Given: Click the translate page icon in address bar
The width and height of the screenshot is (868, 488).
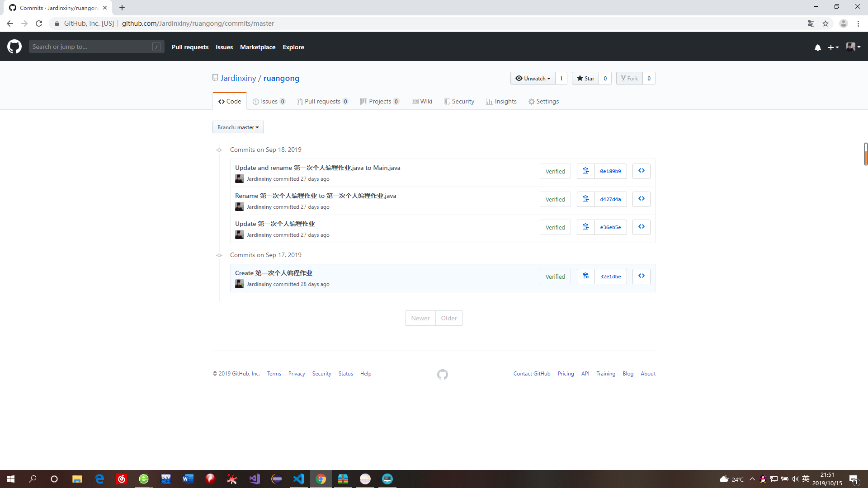Looking at the screenshot, I should click(x=811, y=23).
